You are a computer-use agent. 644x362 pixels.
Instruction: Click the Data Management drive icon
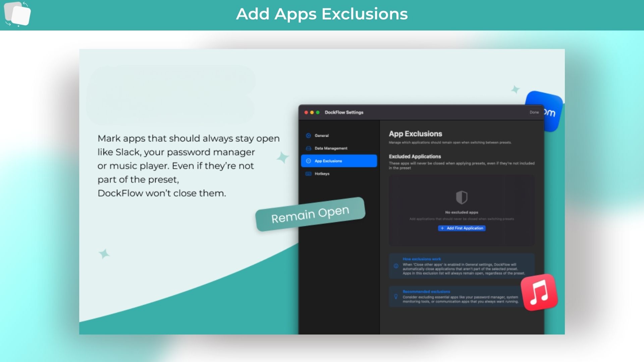point(308,148)
